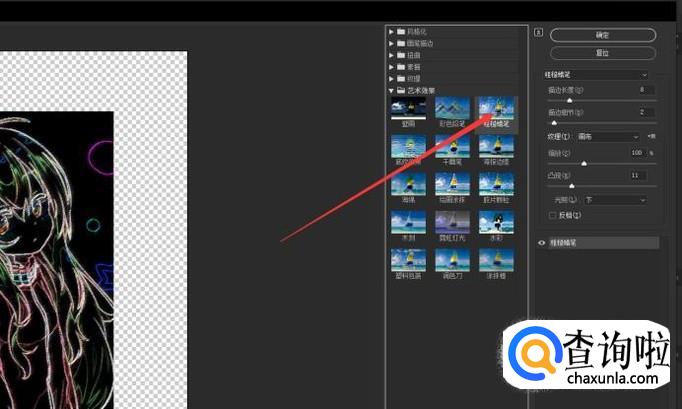
Task: Select the 干画笔 (Dry Brush) filter thumbnail
Action: [452, 146]
